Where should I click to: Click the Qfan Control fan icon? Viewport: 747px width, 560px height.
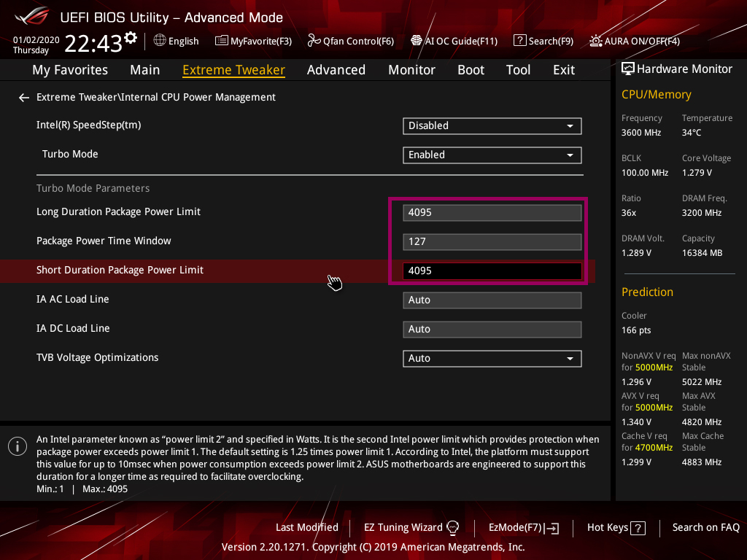(x=314, y=41)
